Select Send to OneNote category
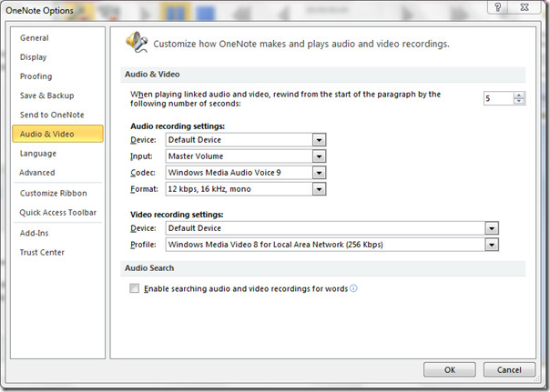This screenshot has width=550, height=392. coord(52,115)
